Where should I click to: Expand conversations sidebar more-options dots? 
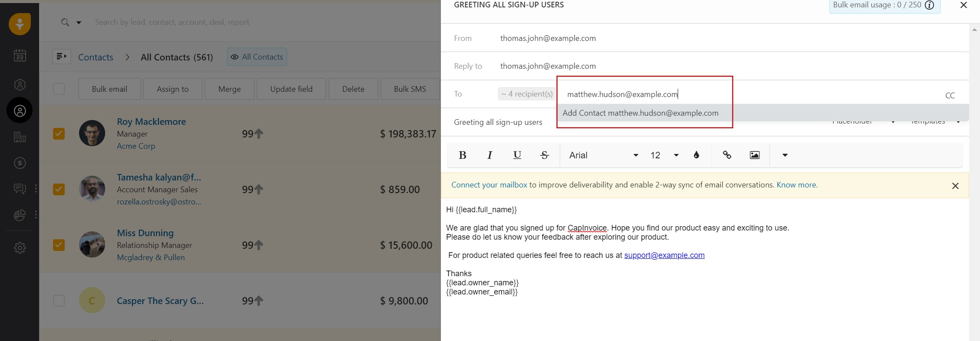pos(36,188)
